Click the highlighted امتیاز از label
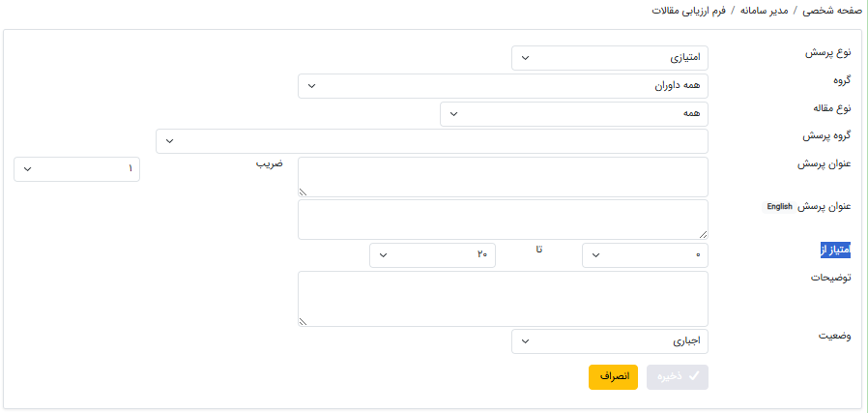 834,251
